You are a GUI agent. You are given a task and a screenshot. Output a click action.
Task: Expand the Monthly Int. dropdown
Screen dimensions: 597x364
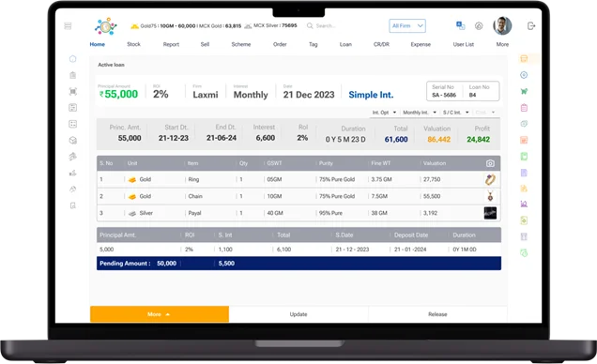(x=420, y=113)
